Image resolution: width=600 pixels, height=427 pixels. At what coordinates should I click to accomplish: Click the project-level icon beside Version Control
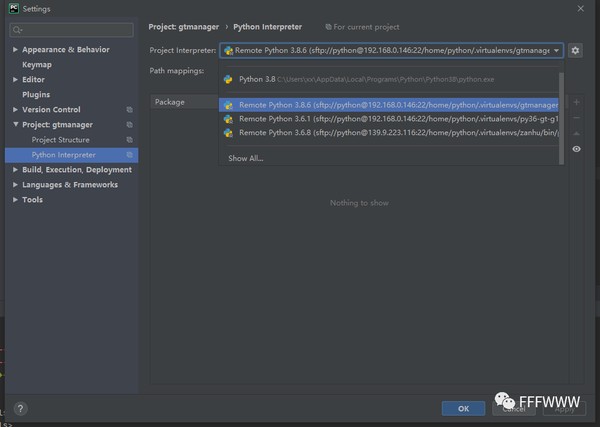pyautogui.click(x=130, y=110)
